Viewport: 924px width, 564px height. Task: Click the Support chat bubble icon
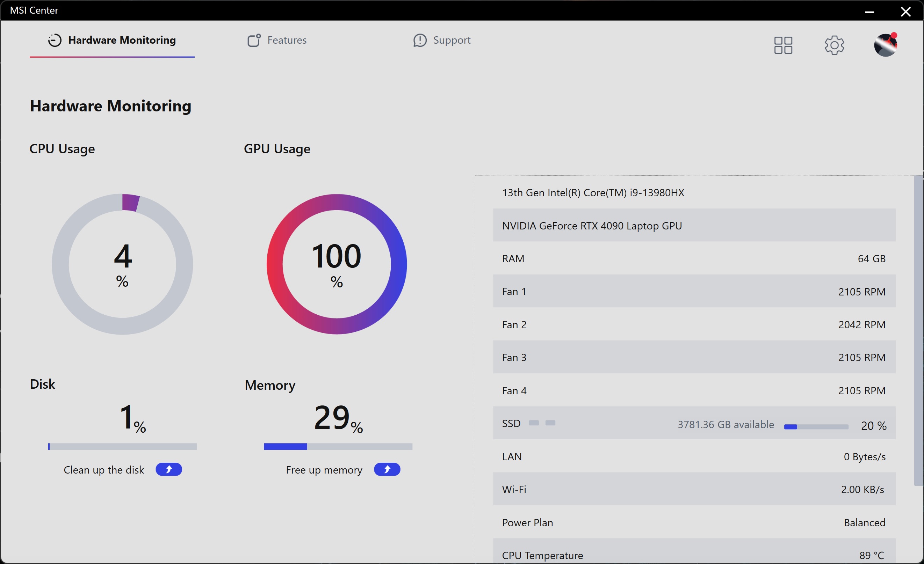tap(420, 40)
